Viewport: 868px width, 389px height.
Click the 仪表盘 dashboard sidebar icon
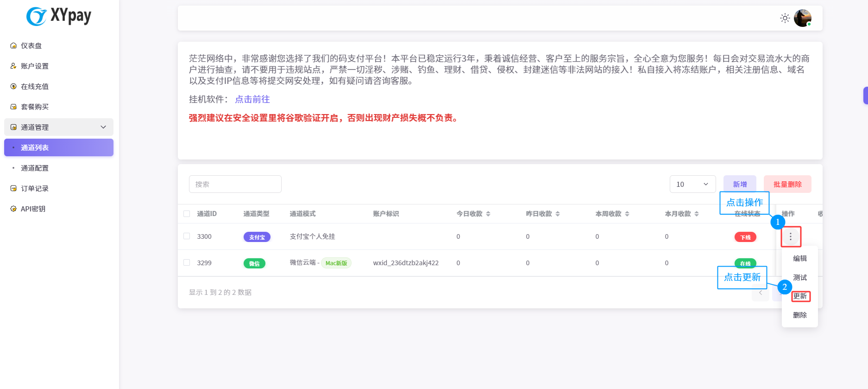[13, 45]
